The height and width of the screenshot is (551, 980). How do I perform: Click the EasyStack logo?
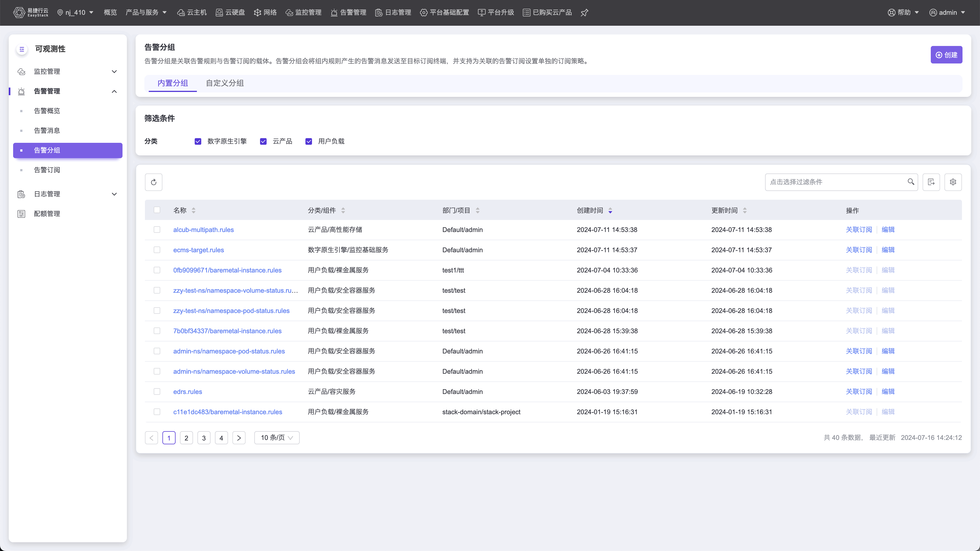(30, 13)
